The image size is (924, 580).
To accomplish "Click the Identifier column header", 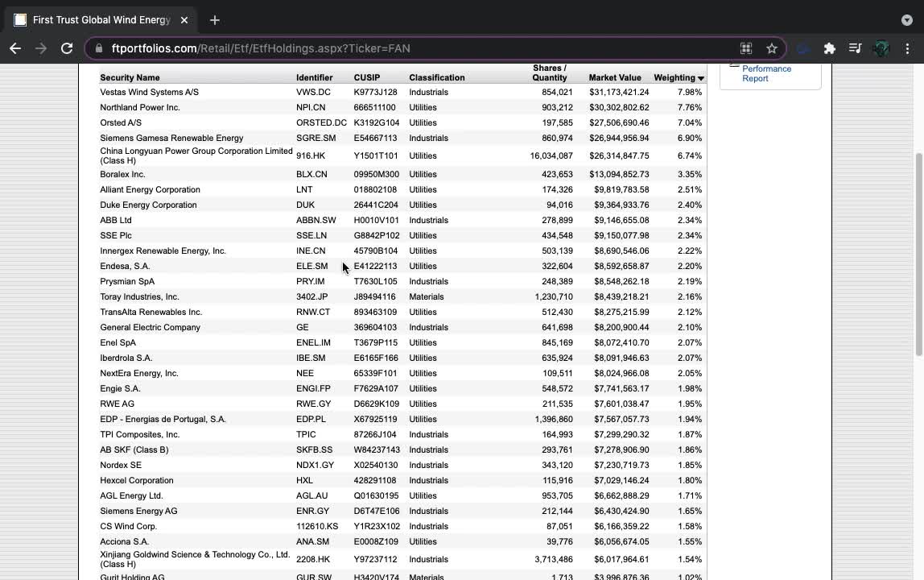I will [x=314, y=77].
